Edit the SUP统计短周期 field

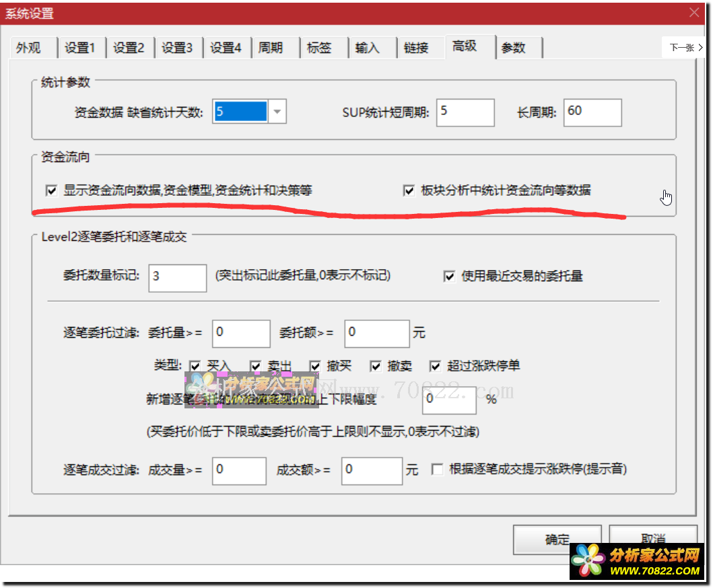pyautogui.click(x=465, y=112)
